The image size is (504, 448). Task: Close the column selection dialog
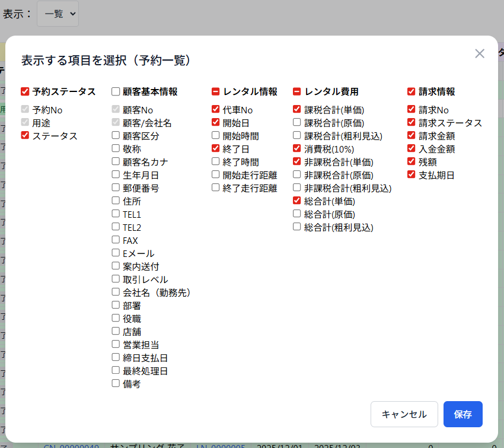480,54
